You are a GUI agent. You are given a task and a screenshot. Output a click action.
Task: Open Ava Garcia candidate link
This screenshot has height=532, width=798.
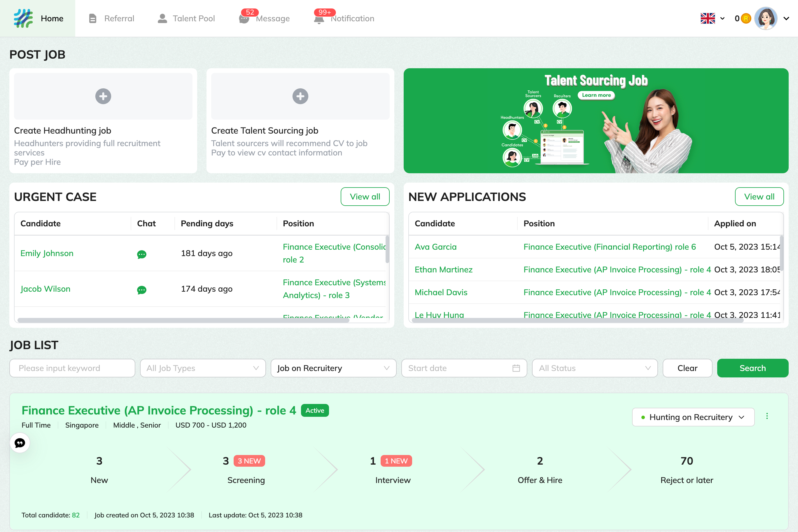[x=435, y=247]
